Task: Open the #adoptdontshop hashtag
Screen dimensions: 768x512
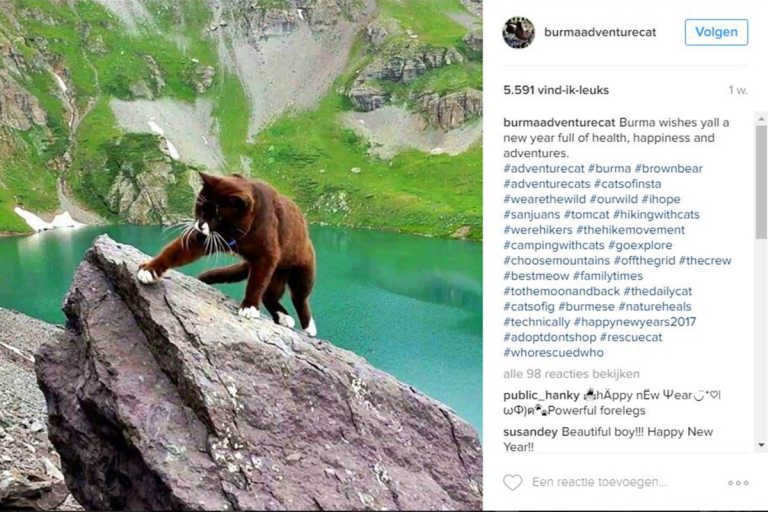Action: click(549, 338)
